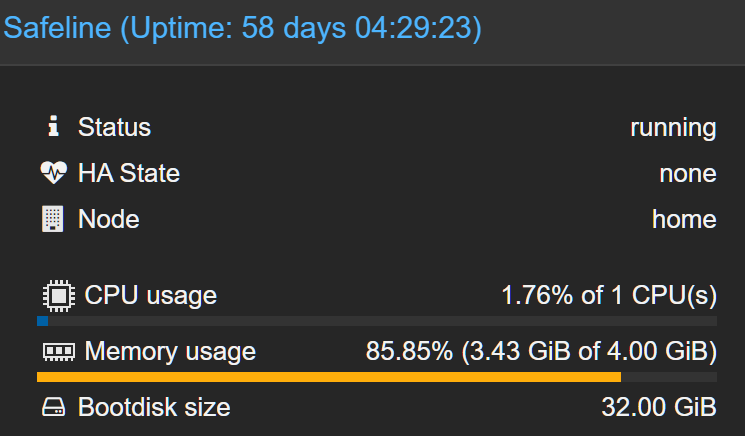Click the 1.76% of 1 CPU(s) value

609,295
